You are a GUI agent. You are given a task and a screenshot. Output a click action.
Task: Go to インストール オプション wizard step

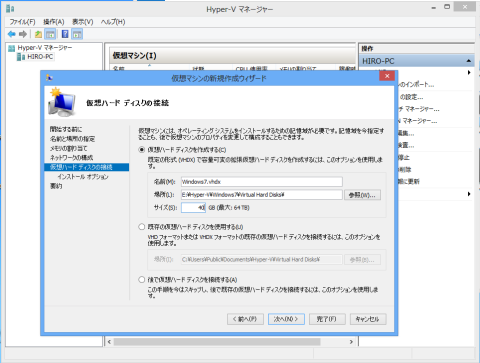pos(83,176)
